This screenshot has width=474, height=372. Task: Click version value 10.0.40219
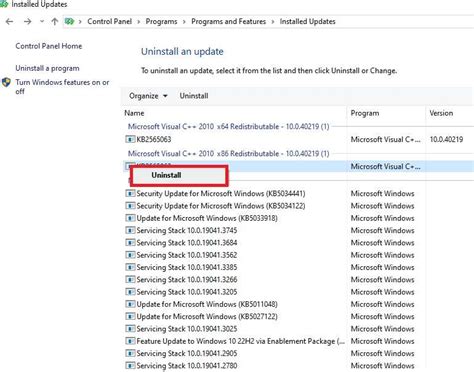(446, 140)
